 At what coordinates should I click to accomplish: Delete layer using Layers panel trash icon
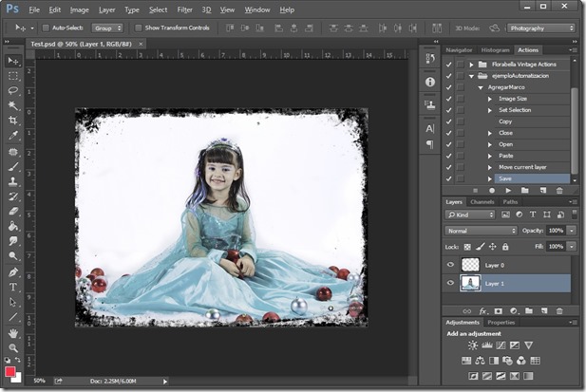point(558,310)
